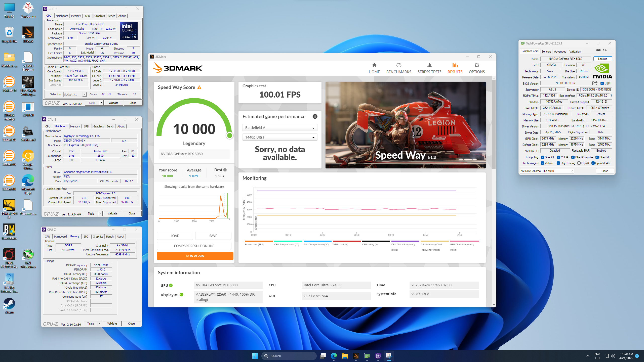Click the Speed Way benchmark thumbnail image

coord(406,125)
